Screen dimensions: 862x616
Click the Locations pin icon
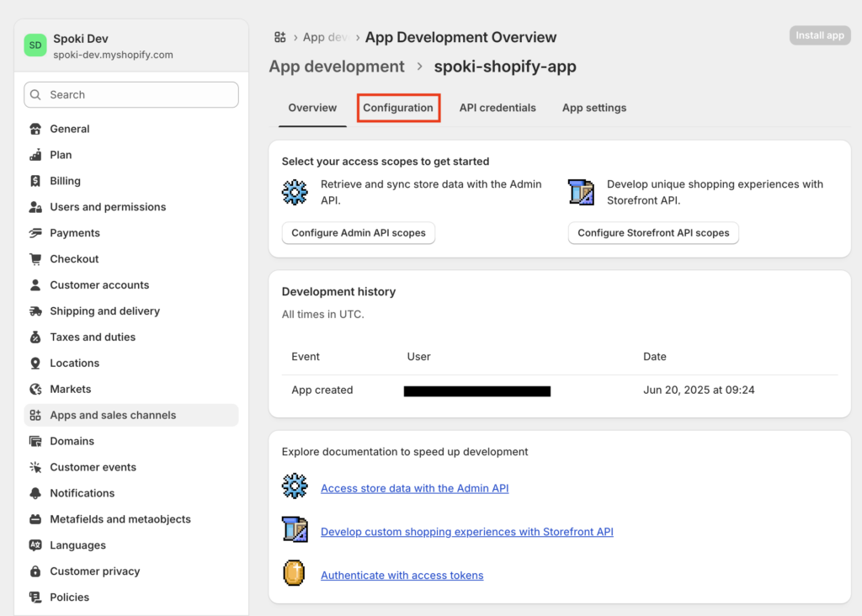pyautogui.click(x=35, y=364)
